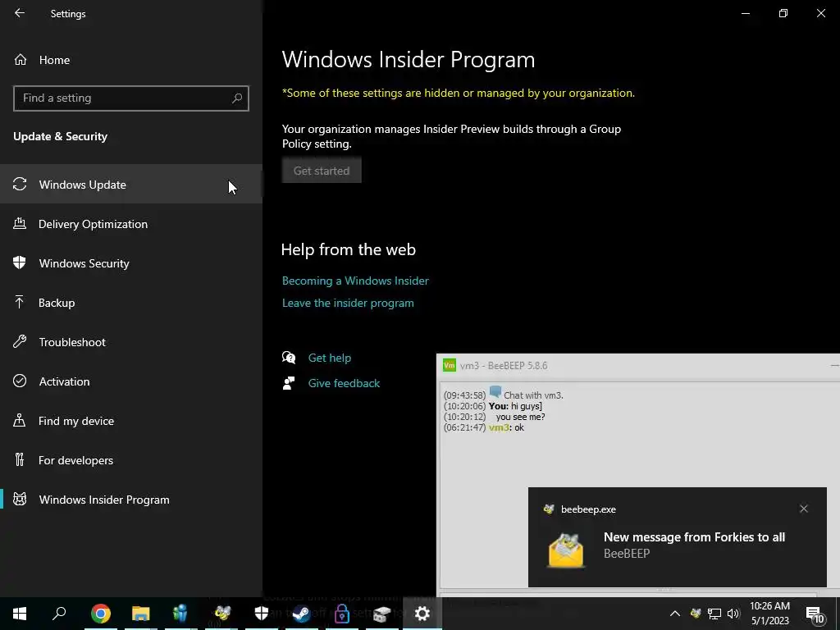The width and height of the screenshot is (840, 630).
Task: Open Find my device page
Action: [130, 421]
